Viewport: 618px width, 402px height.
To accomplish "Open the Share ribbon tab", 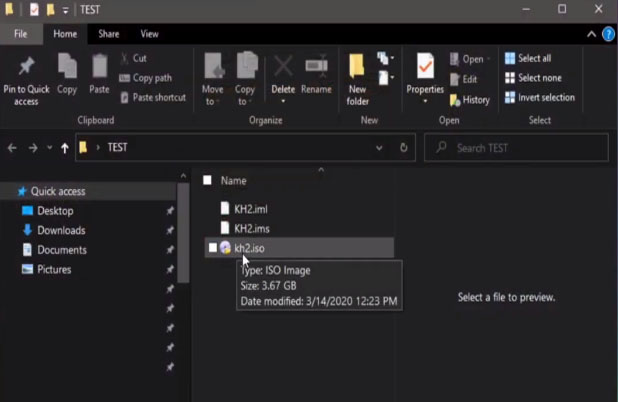I will [x=108, y=34].
